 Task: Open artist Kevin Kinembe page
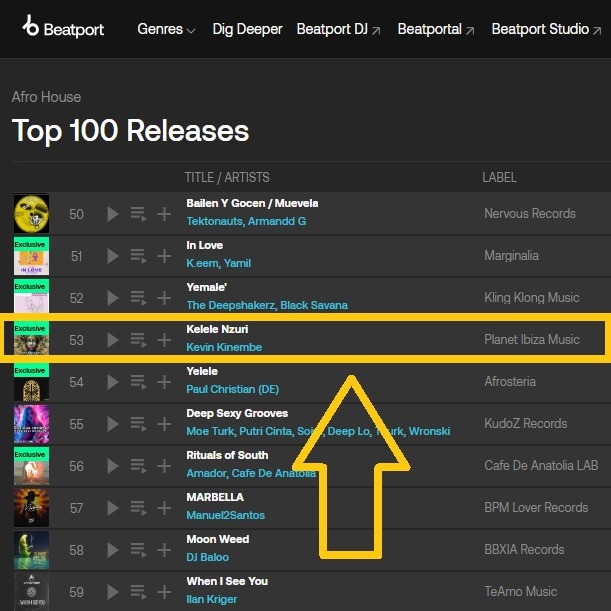coord(224,347)
